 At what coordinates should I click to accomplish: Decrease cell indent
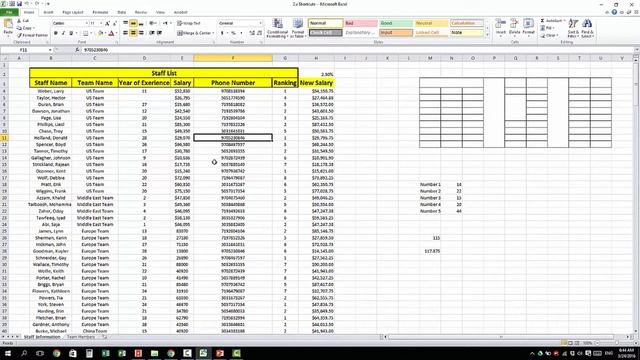coord(151,33)
